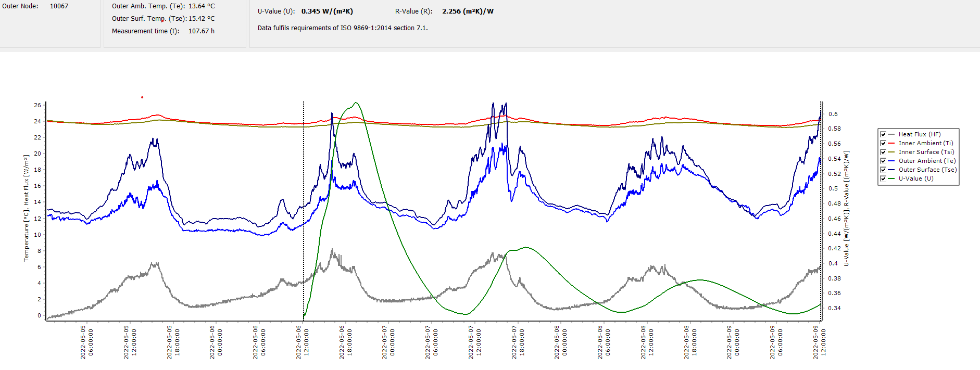Uncheck the Heat Flux (HF) series checkbox
Viewport: 980px width, 370px height.
[x=883, y=134]
